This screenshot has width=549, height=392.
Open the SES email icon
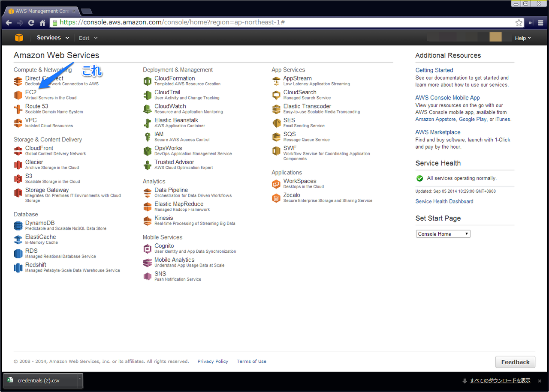[276, 123]
